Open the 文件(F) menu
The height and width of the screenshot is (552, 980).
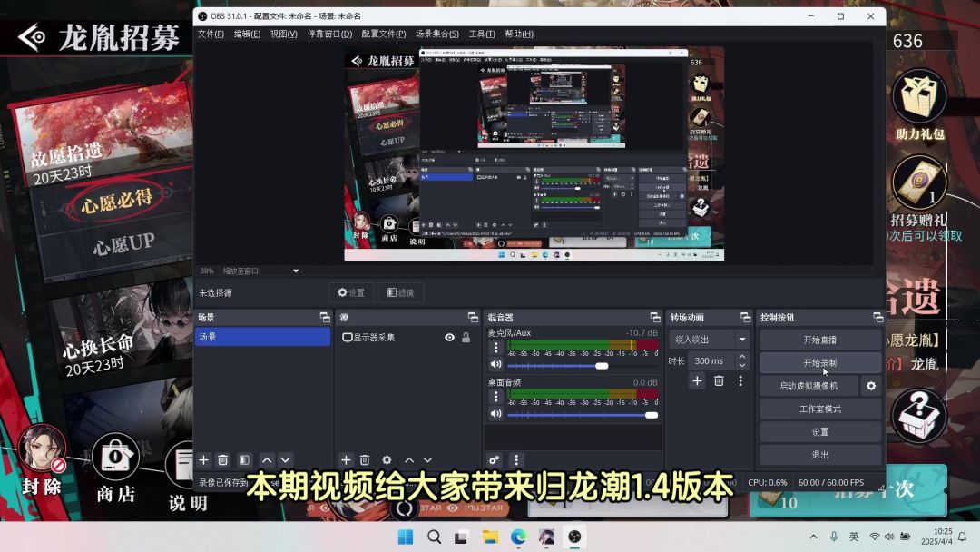click(x=211, y=34)
